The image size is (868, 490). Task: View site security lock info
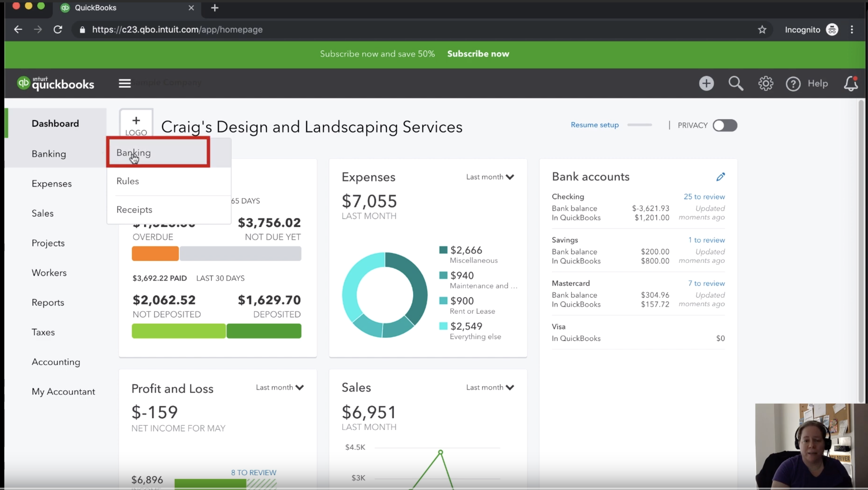(82, 30)
